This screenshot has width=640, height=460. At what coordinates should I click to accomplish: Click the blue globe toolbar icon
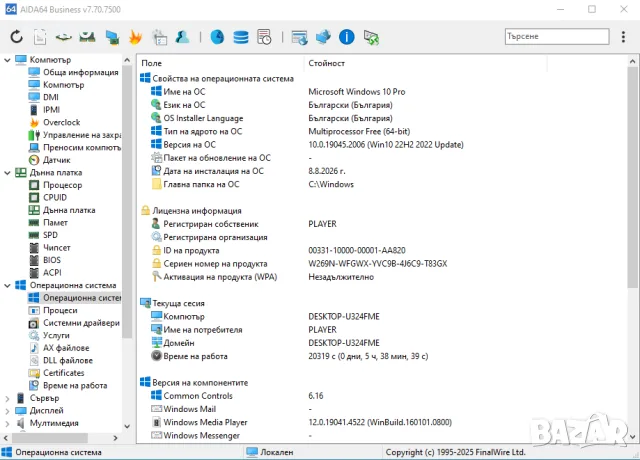click(x=217, y=37)
